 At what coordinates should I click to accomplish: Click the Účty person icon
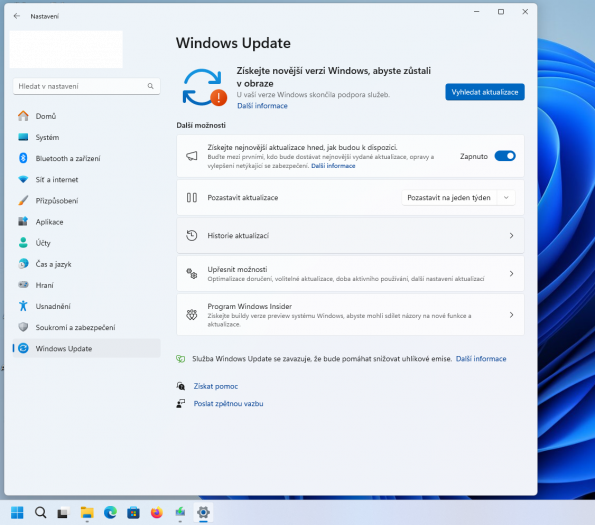pyautogui.click(x=23, y=242)
